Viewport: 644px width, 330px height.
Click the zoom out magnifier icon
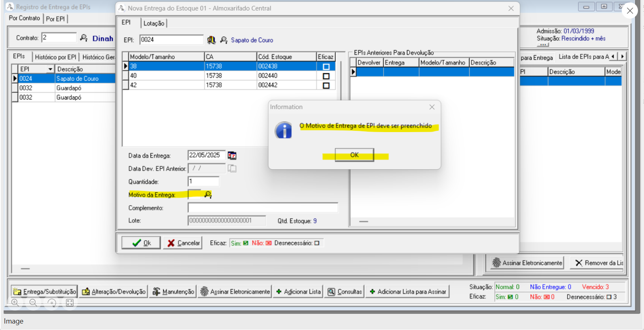coord(33,303)
